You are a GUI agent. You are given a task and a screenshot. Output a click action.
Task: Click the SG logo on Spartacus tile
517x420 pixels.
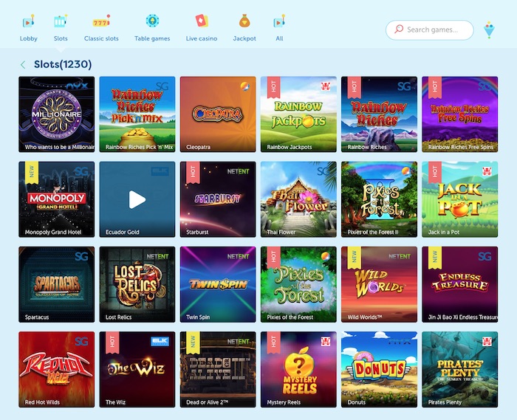point(81,256)
